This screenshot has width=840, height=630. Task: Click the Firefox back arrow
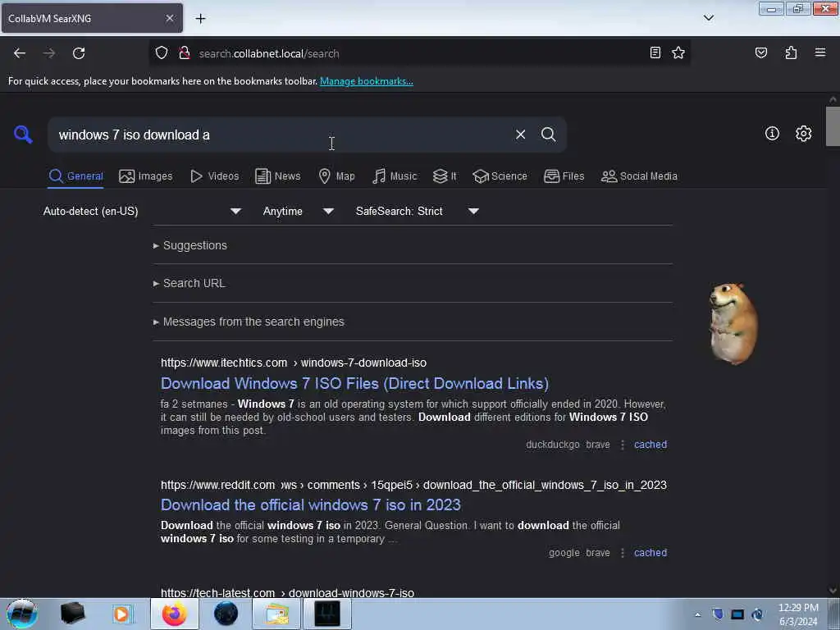point(20,53)
